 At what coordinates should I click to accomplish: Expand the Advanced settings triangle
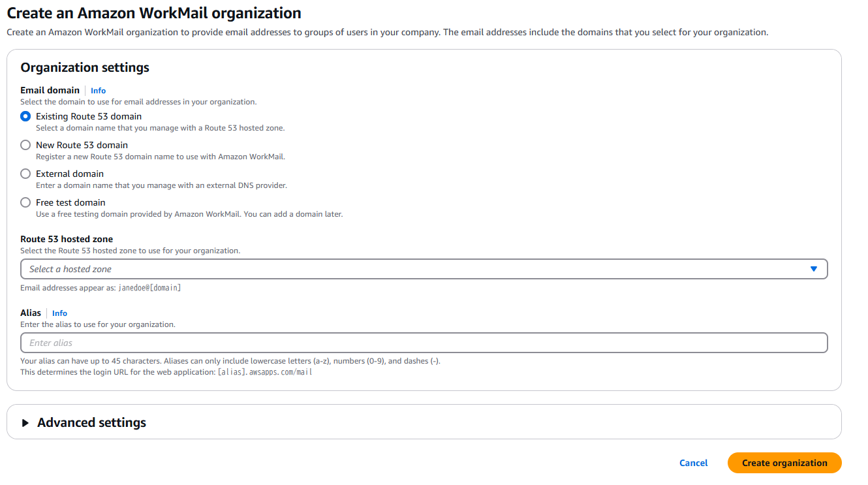pyautogui.click(x=25, y=423)
